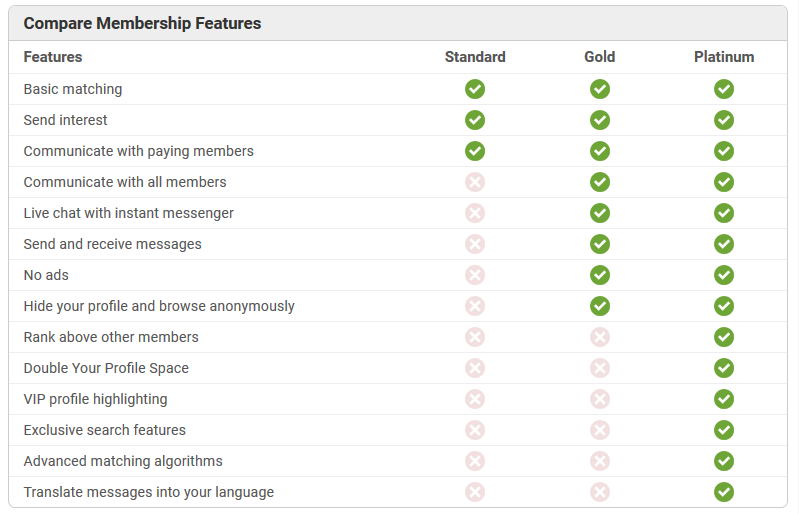Click Standard checkmark for Basic matching

point(475,89)
